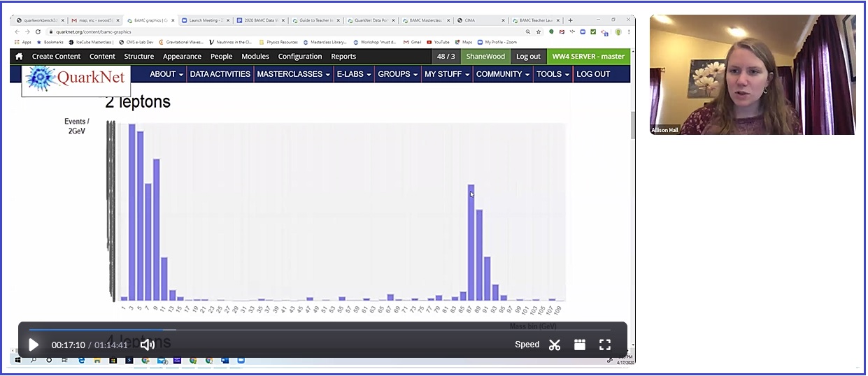Click the WW4 SERVER - master label
The width and height of the screenshot is (868, 376).
[588, 57]
